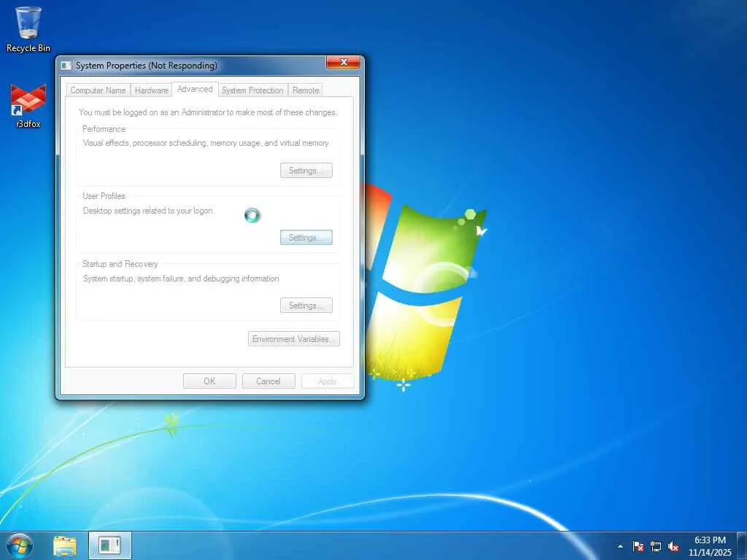Open the System Protection tab

pyautogui.click(x=252, y=90)
